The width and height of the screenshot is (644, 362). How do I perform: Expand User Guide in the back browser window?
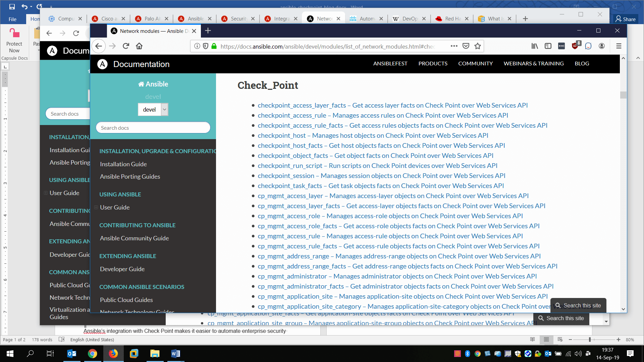(46, 193)
